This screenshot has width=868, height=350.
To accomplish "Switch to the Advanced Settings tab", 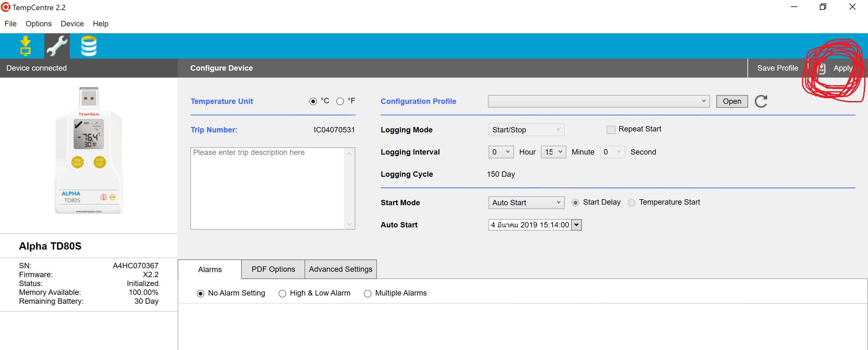I will 340,269.
